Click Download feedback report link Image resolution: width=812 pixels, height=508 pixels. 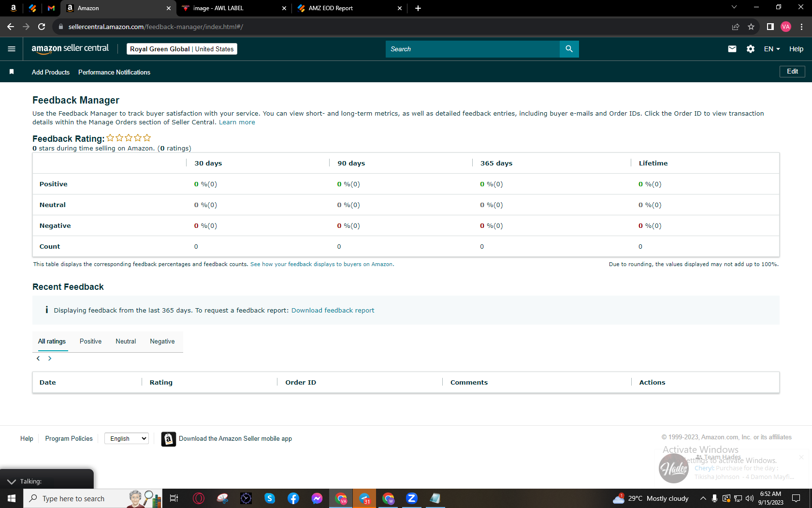click(333, 311)
